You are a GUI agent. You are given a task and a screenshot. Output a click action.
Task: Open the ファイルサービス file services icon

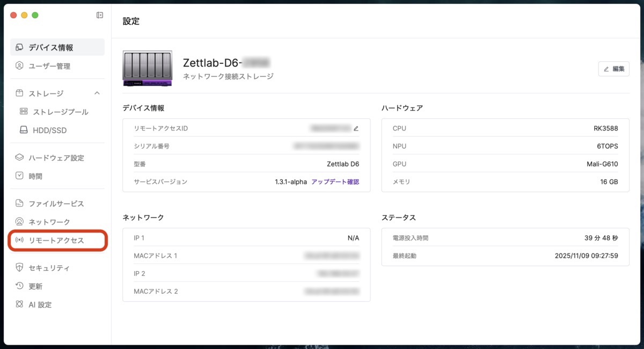pyautogui.click(x=18, y=203)
